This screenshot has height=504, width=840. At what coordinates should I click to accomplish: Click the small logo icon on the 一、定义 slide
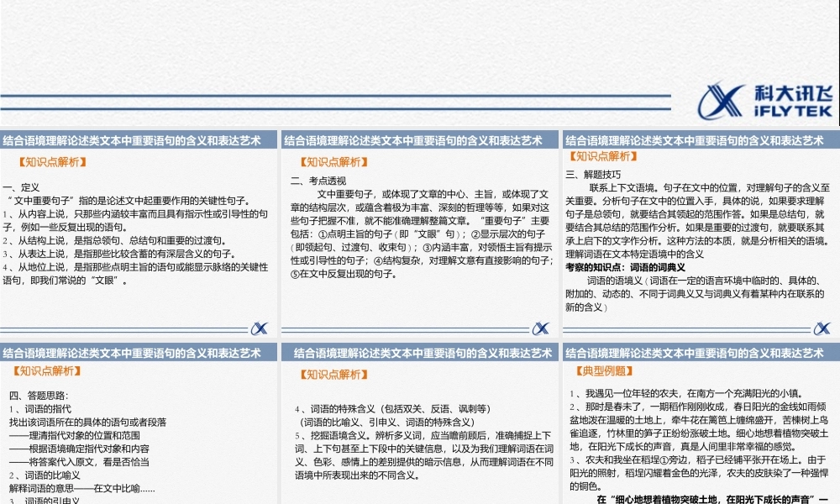[260, 328]
